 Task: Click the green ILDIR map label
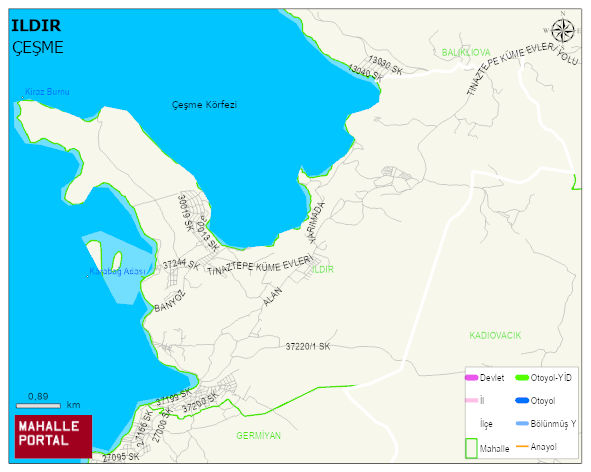pyautogui.click(x=323, y=269)
